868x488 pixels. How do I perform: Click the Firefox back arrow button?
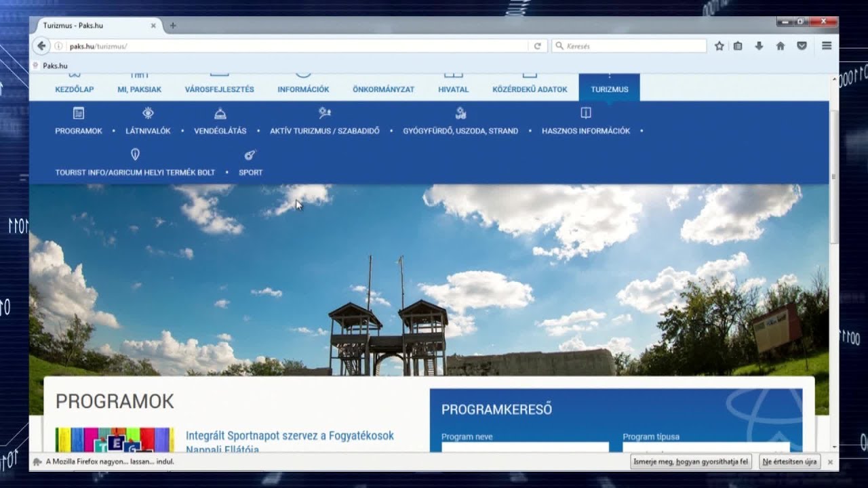coord(41,46)
